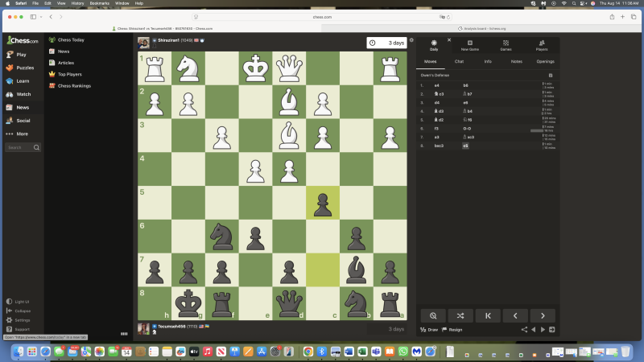Screen dimensions: 644x362
Task: Click the icon beside Owen's Defense
Action: click(x=551, y=75)
